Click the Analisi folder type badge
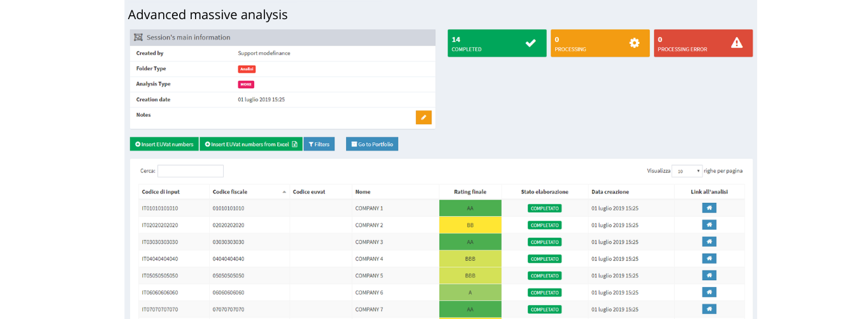 coord(247,69)
